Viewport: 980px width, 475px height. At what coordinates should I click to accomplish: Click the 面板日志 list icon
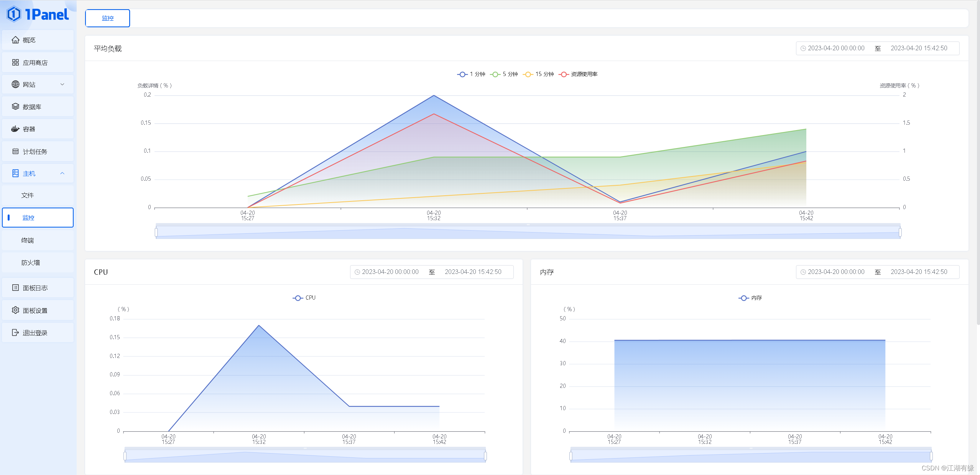(15, 288)
